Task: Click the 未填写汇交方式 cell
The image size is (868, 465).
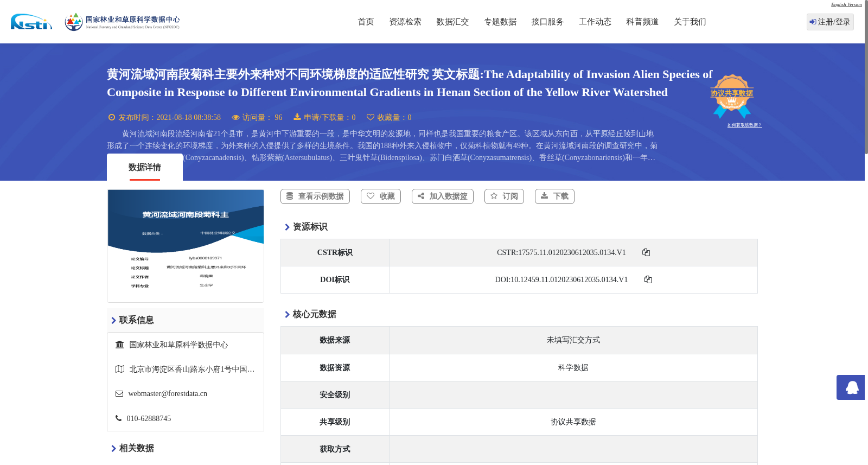Action: point(573,340)
